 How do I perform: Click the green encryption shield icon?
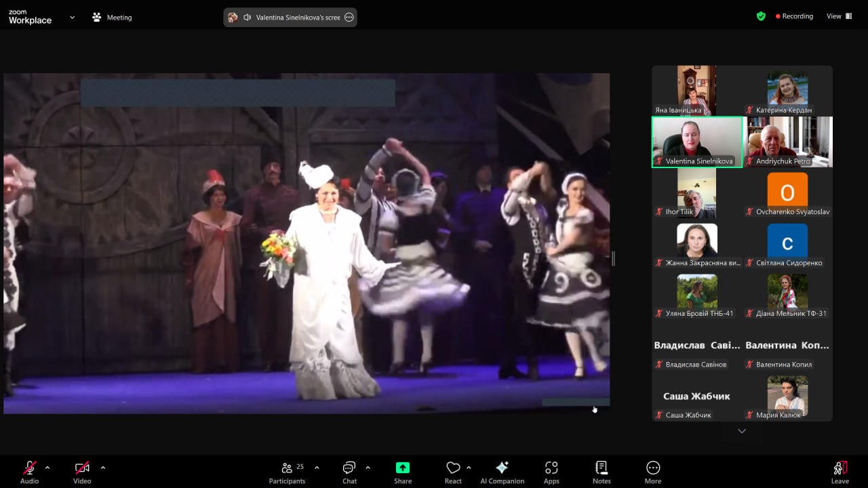(761, 16)
